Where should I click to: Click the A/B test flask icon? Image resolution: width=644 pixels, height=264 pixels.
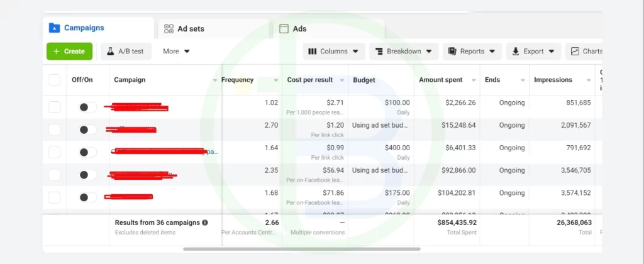coord(110,52)
